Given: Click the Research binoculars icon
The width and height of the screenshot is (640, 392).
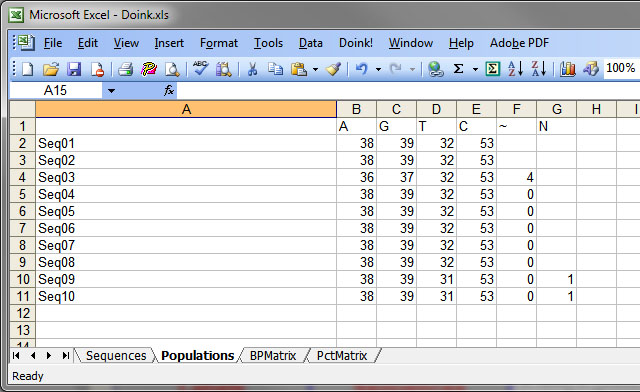Looking at the screenshot, I should [224, 69].
